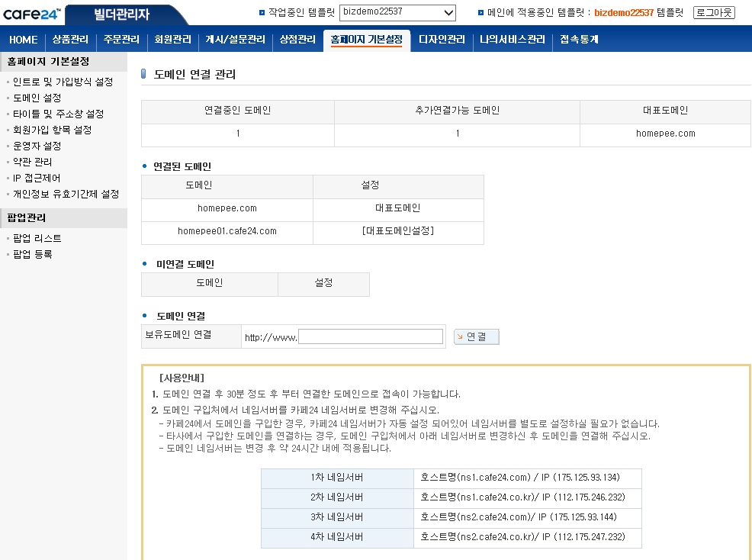Open 인트로 및 가입방식 설정 in sidebar
This screenshot has height=560, width=752.
pyautogui.click(x=63, y=82)
